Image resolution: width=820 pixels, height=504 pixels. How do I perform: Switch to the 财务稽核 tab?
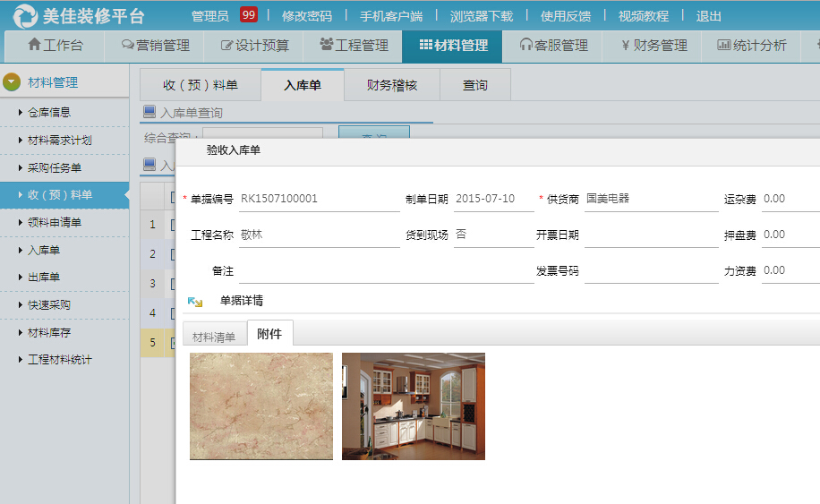point(391,85)
